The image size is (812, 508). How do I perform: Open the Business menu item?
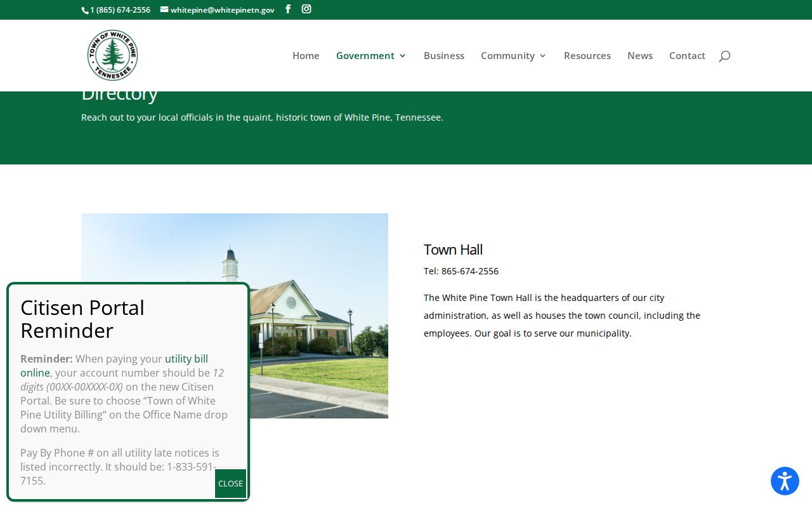tap(444, 56)
